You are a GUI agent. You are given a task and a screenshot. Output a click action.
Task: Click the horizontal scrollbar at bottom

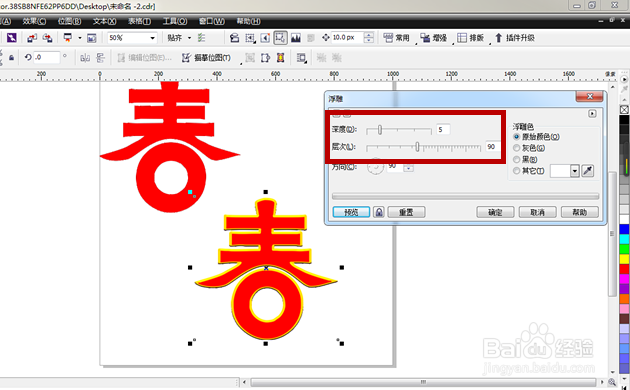[x=423, y=382]
